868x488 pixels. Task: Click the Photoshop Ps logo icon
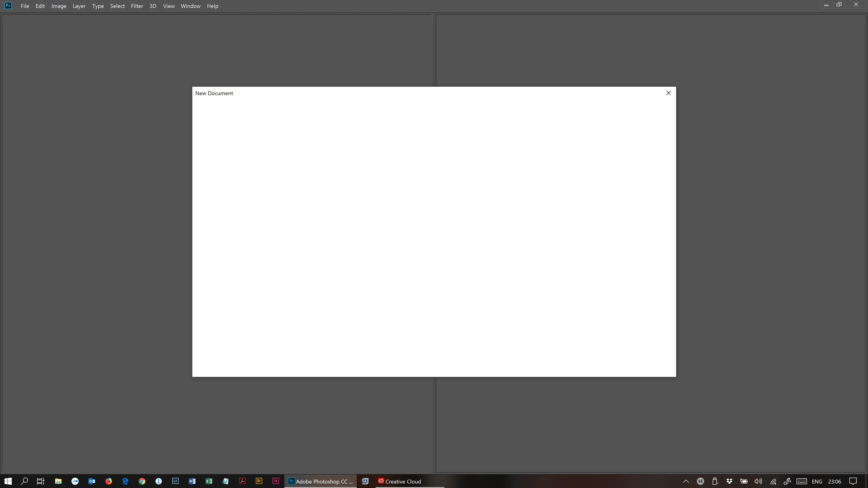pyautogui.click(x=8, y=6)
